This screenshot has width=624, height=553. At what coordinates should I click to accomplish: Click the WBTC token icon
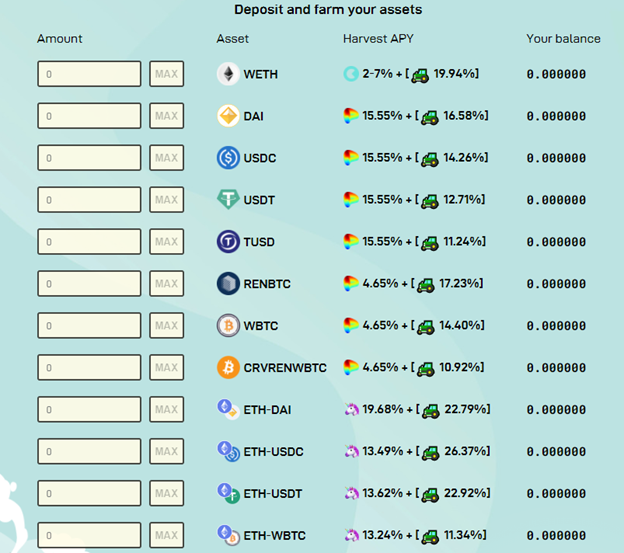click(228, 325)
